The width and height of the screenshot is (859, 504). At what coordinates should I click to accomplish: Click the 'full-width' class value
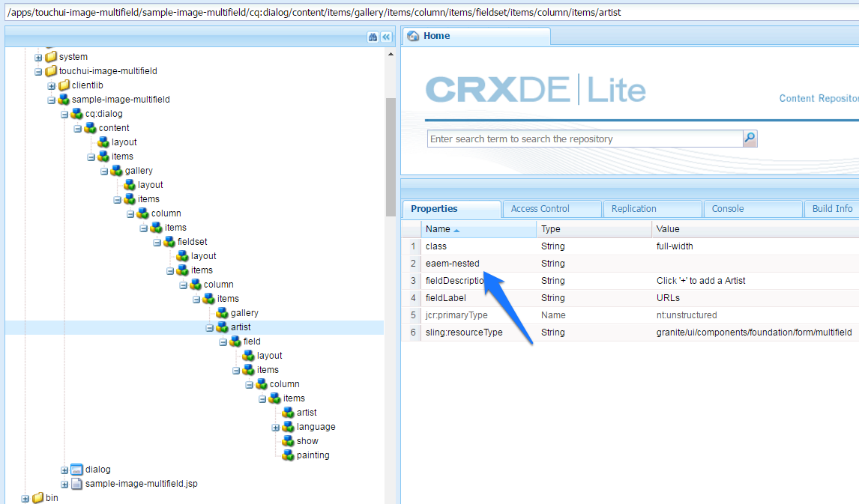tap(675, 246)
